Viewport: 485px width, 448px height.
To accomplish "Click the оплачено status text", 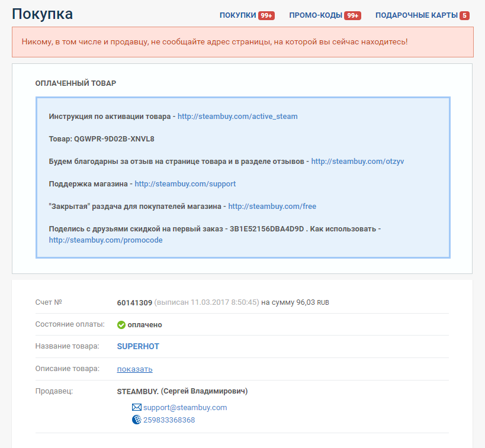I will (x=144, y=325).
